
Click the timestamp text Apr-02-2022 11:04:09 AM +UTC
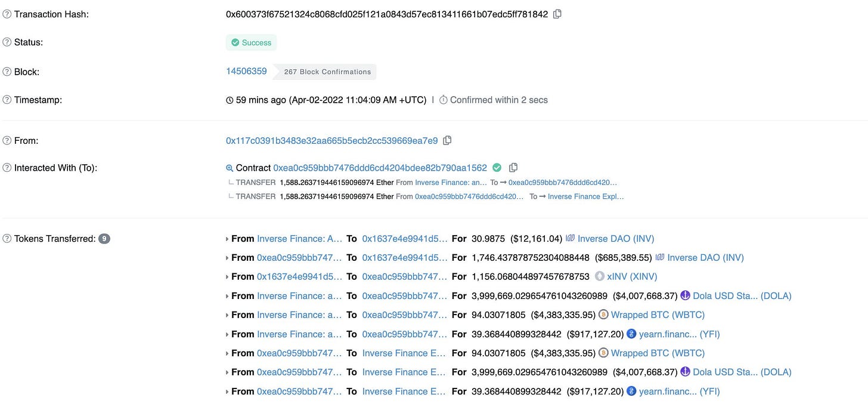pyautogui.click(x=357, y=100)
